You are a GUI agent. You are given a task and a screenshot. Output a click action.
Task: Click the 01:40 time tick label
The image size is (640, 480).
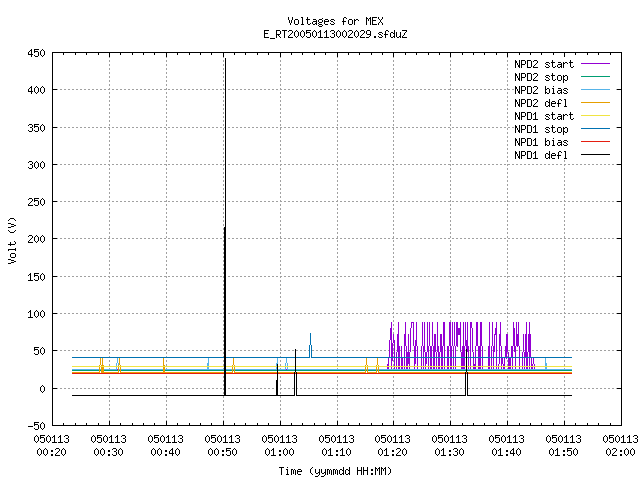coord(507,452)
